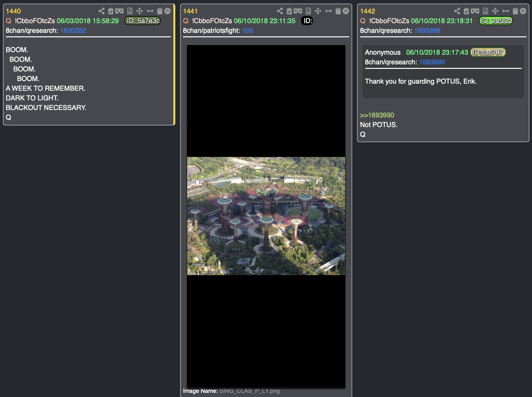
Task: Click post number 1440
Action: (13, 11)
